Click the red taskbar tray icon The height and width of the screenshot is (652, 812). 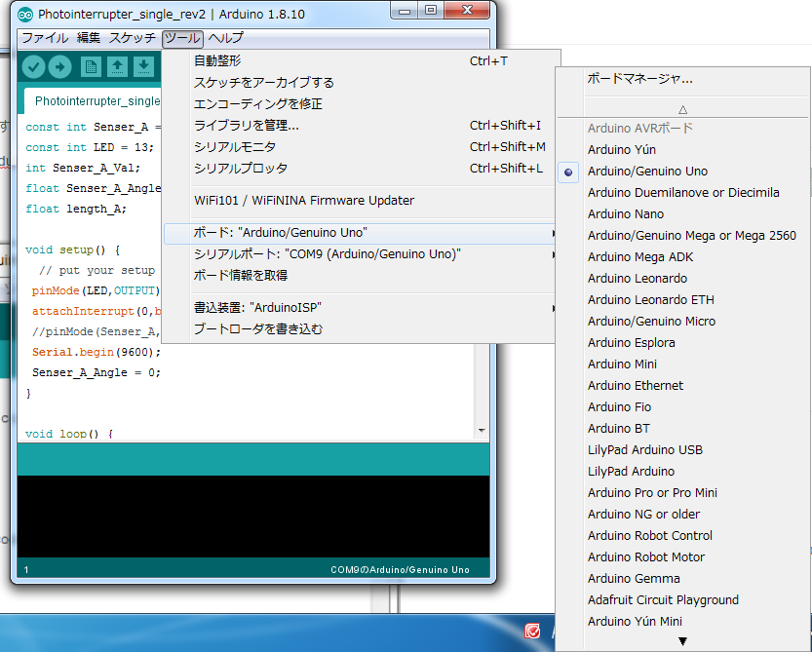[x=532, y=632]
